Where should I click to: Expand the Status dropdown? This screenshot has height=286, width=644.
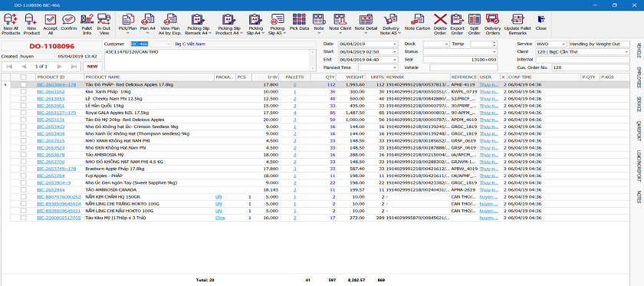(x=495, y=52)
